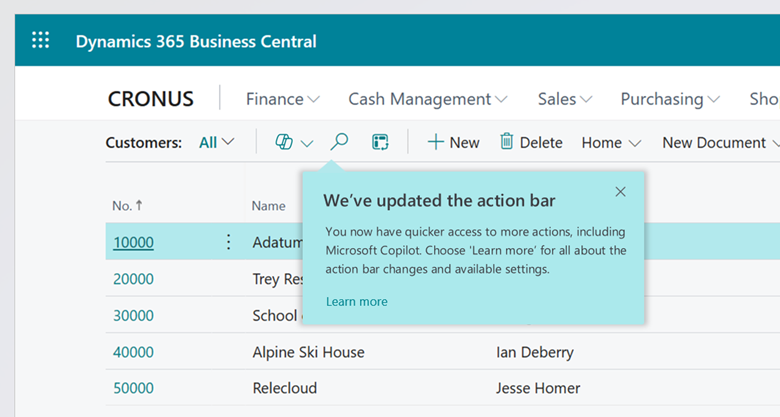
Task: Select the Ian Deberry contact cell
Action: coord(535,352)
